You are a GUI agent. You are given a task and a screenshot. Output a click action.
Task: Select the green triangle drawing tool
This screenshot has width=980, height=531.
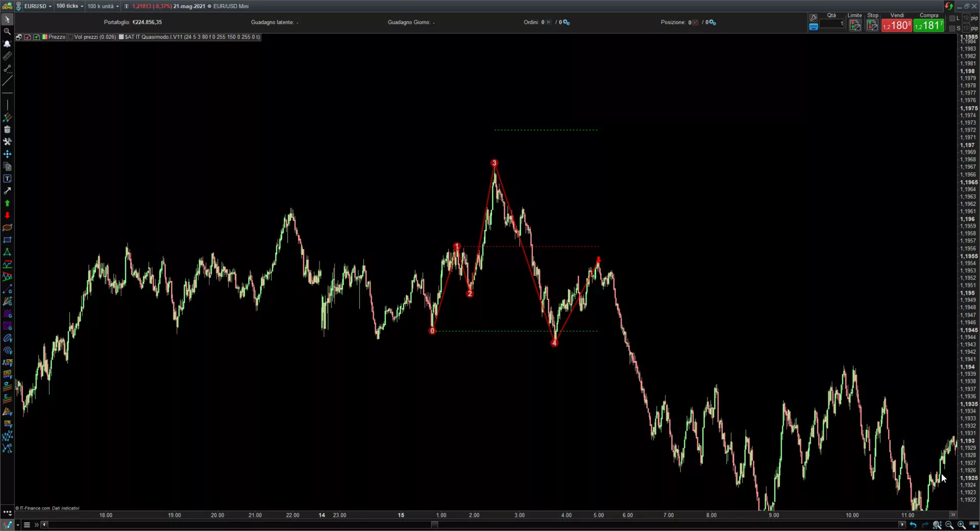[x=7, y=252]
